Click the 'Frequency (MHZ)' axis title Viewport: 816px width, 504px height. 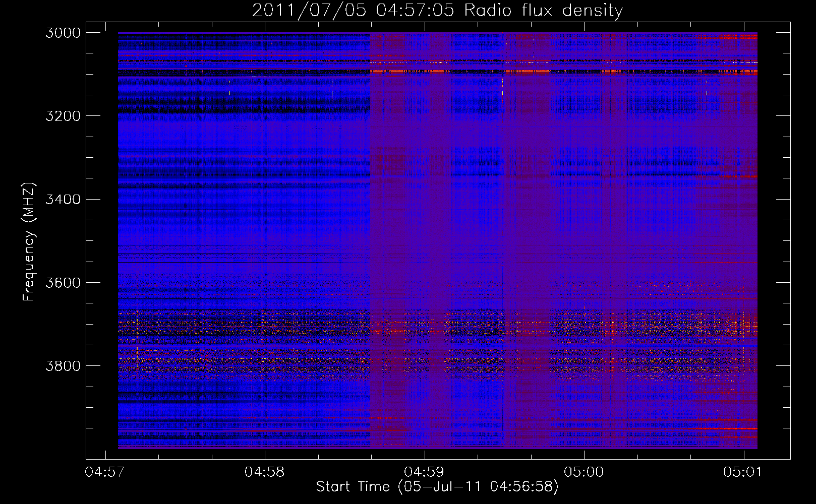(x=29, y=242)
